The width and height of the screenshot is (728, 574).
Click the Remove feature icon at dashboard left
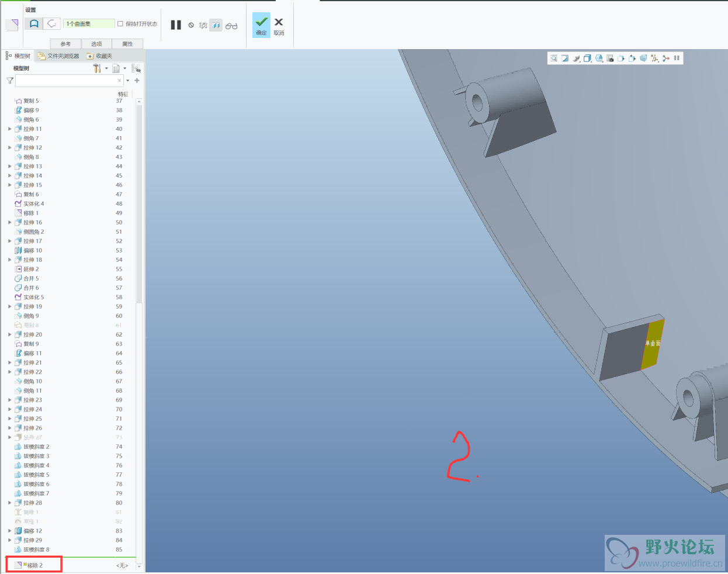point(12,25)
